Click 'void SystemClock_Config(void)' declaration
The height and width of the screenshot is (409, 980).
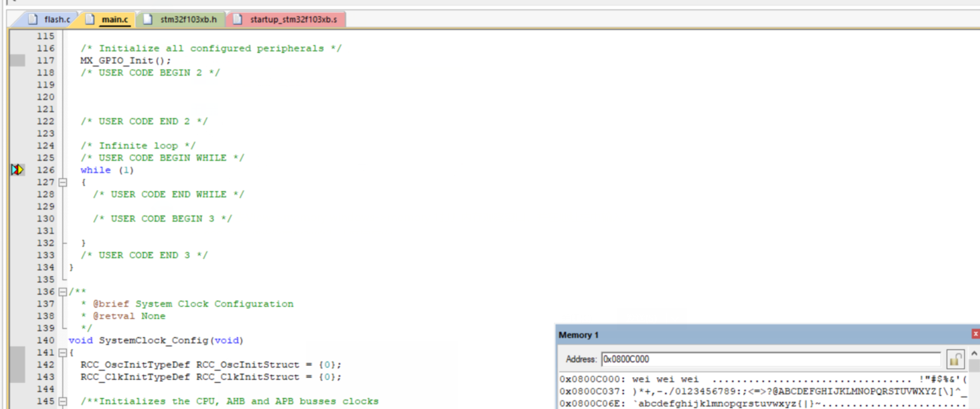[x=156, y=341]
